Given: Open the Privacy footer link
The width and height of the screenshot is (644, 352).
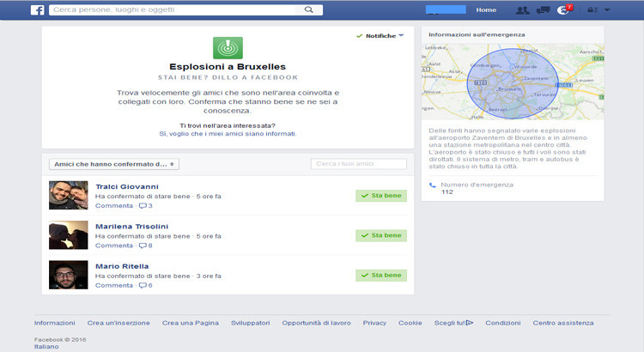Looking at the screenshot, I should 374,324.
